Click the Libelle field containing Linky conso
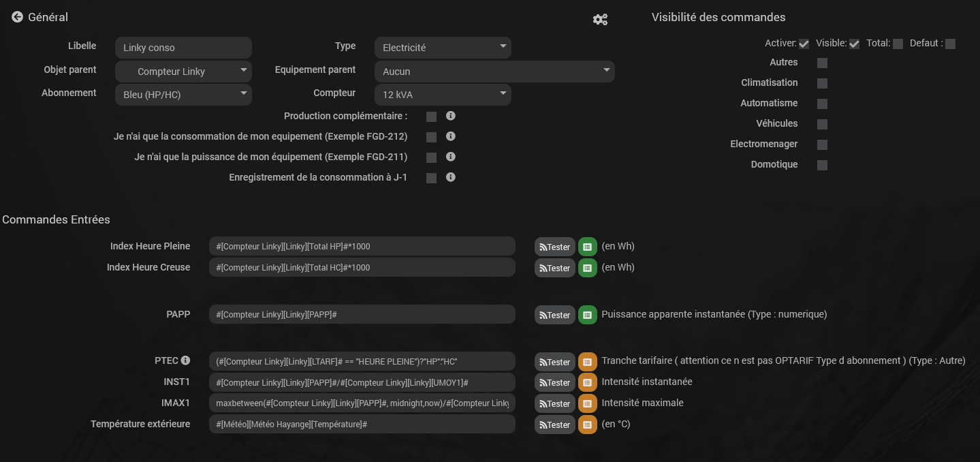Viewport: 980px width, 462px height. click(183, 48)
